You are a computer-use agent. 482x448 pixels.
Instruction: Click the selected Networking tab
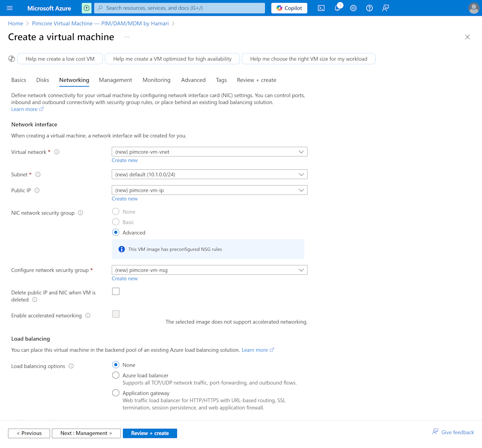pos(74,80)
